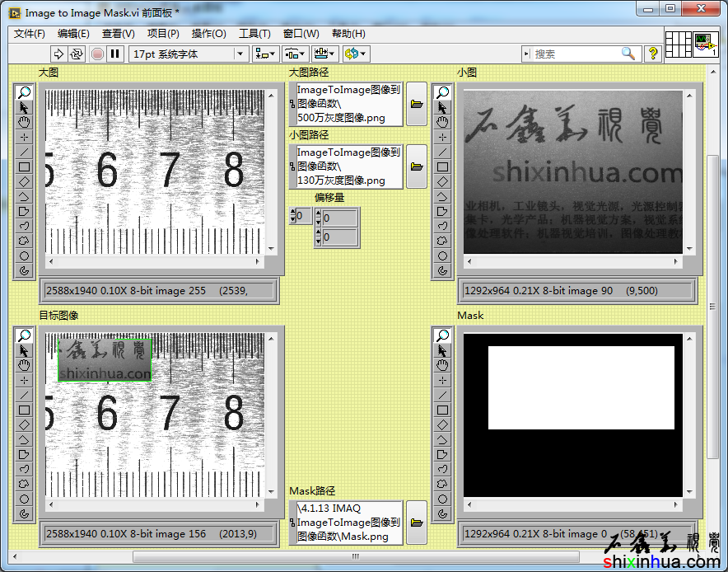Image resolution: width=728 pixels, height=572 pixels.
Task: Open the 文件(F) menu
Action: pos(30,34)
